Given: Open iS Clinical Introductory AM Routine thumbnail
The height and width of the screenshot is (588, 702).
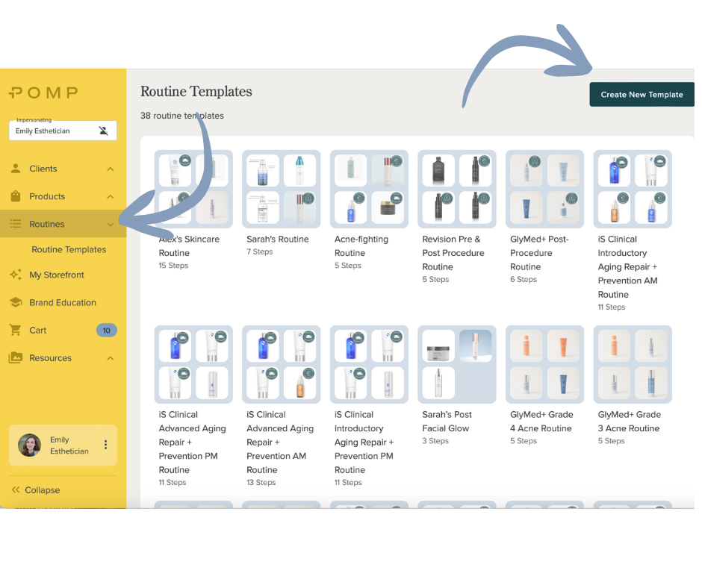Looking at the screenshot, I should coord(632,189).
